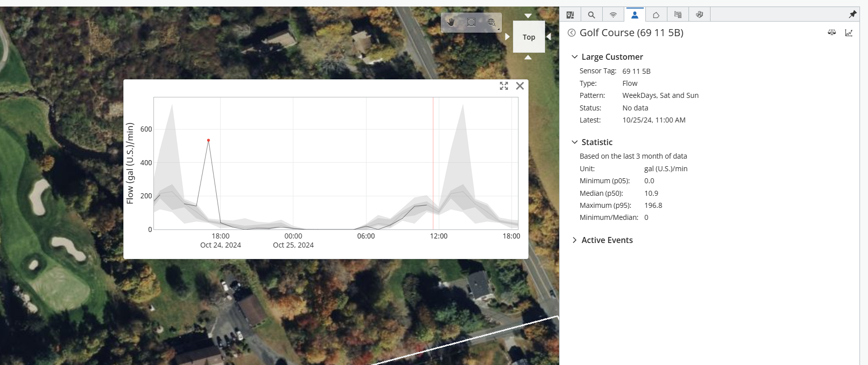Expand the Active Events section
The width and height of the screenshot is (868, 365).
click(x=575, y=240)
